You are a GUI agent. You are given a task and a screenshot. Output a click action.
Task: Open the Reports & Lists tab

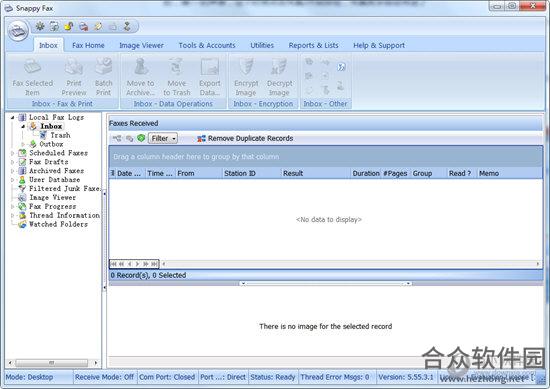(313, 45)
